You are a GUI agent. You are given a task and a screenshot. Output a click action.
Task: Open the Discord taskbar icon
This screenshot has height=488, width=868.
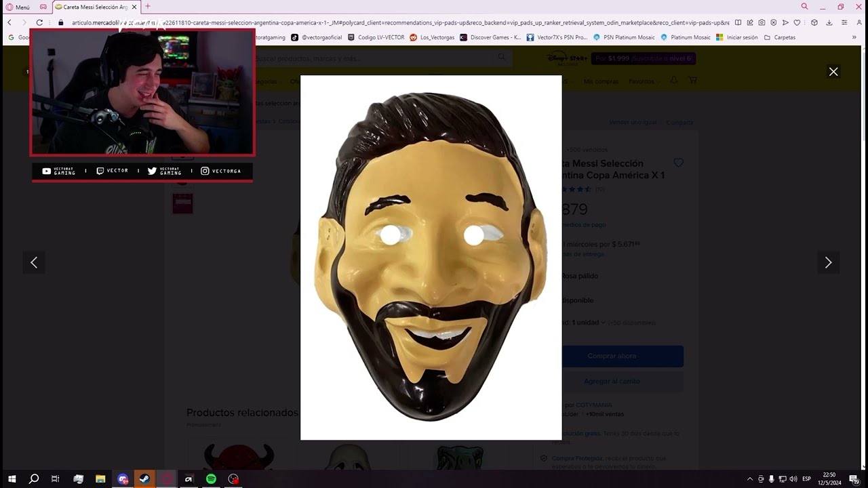point(123,479)
